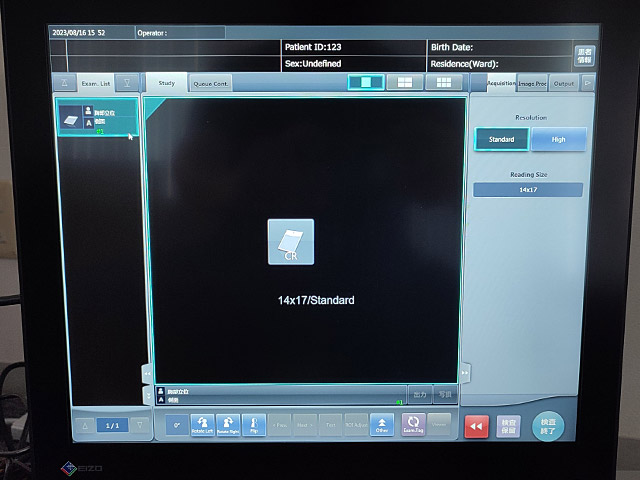The image size is (640, 480).
Task: Click the Rotate Left button
Action: (x=202, y=425)
